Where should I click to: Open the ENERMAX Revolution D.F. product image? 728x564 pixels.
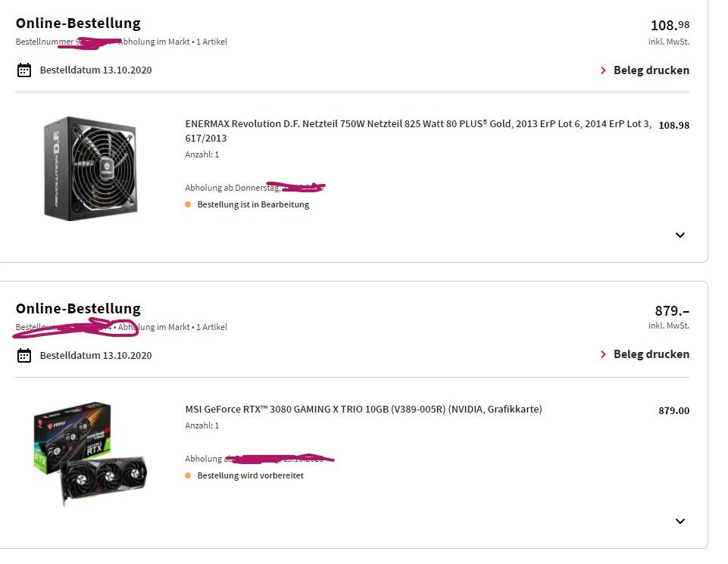click(x=91, y=168)
